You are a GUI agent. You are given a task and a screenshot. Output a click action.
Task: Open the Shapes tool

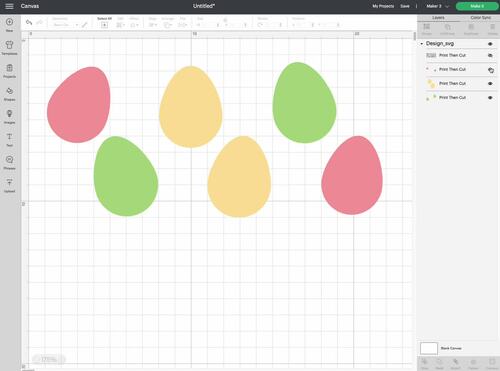[9, 91]
